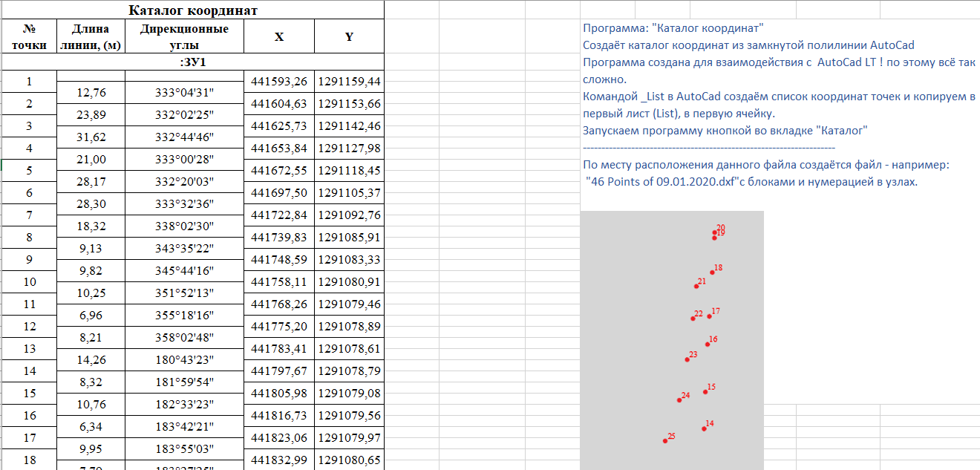Select the angle cell 333°04'31"
The width and height of the screenshot is (980, 470).
[184, 93]
